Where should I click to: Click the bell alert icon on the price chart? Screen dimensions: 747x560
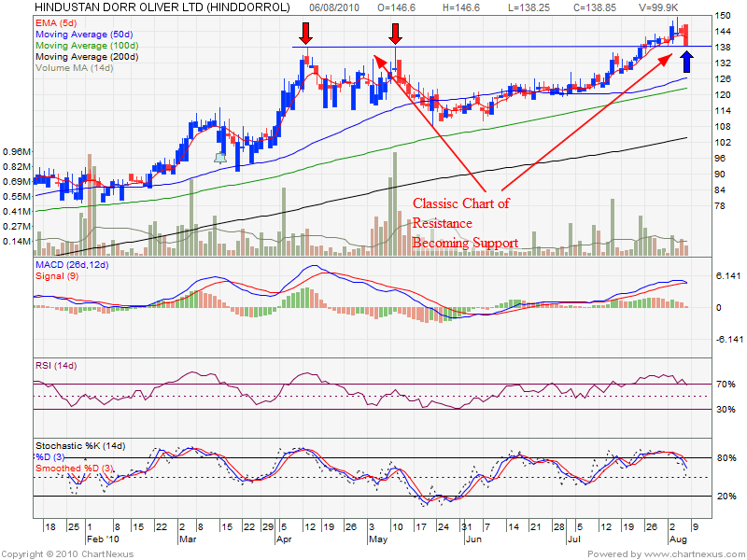220,158
